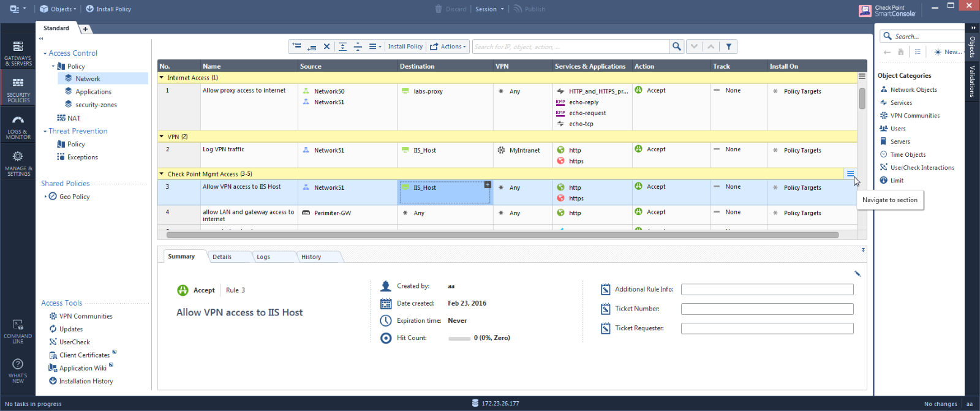Collapse the Check Point Mgmt Access section
Viewport: 980px width, 411px height.
162,174
